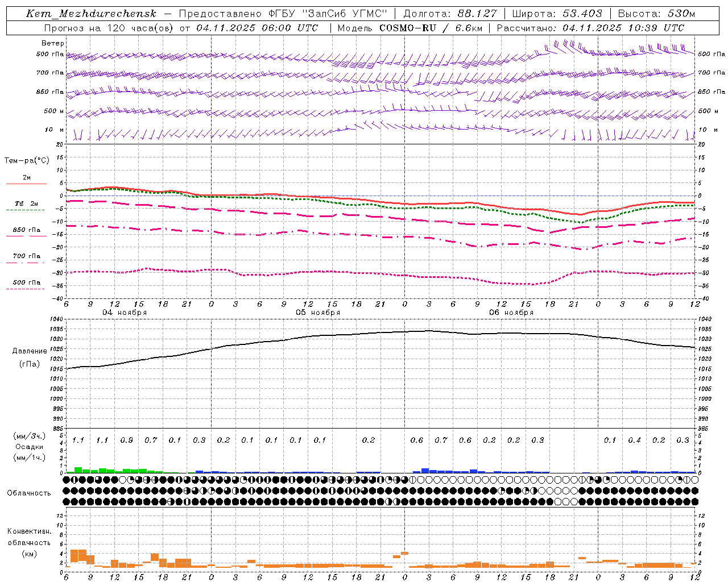
Task: Click the Рассчитано: 04.11.2025 10:39 UTC timestamp
Action: click(590, 28)
